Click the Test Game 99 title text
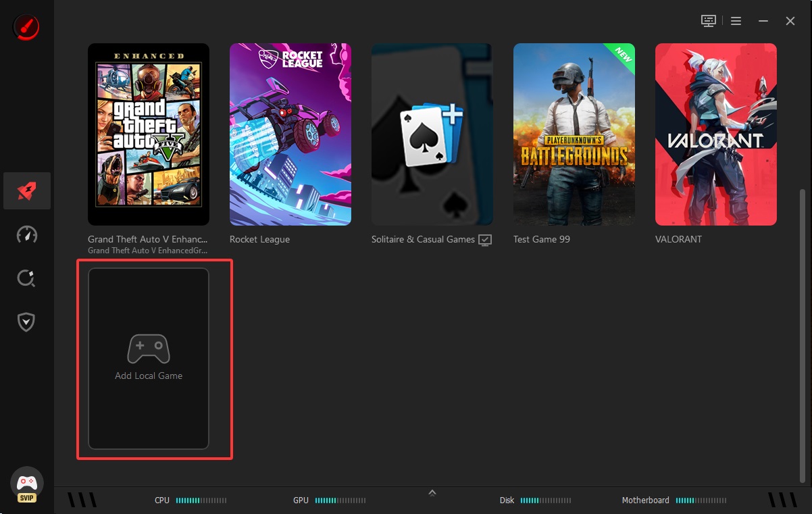 (543, 239)
